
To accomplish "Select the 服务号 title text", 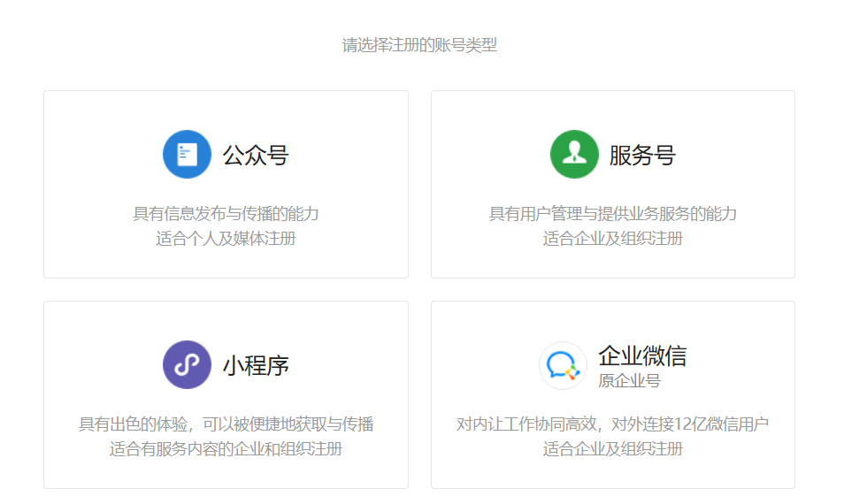I will 642,156.
